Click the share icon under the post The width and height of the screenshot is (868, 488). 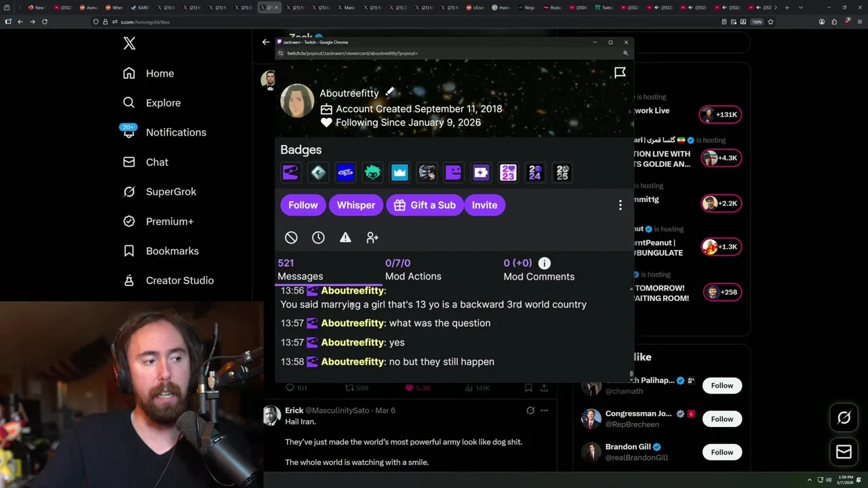544,388
